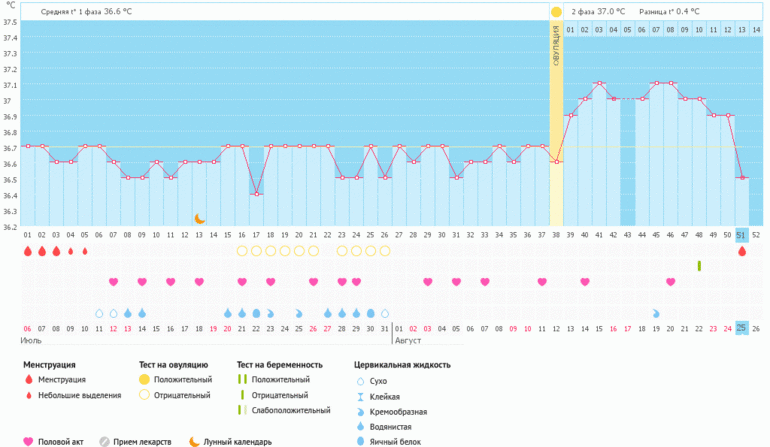Click the pink heart icon on cycle day 46

[x=671, y=281]
